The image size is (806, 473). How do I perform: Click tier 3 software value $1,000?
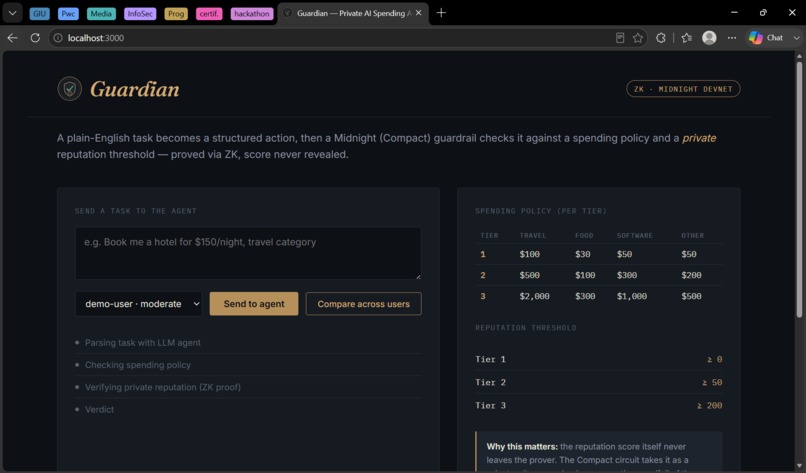click(x=632, y=296)
